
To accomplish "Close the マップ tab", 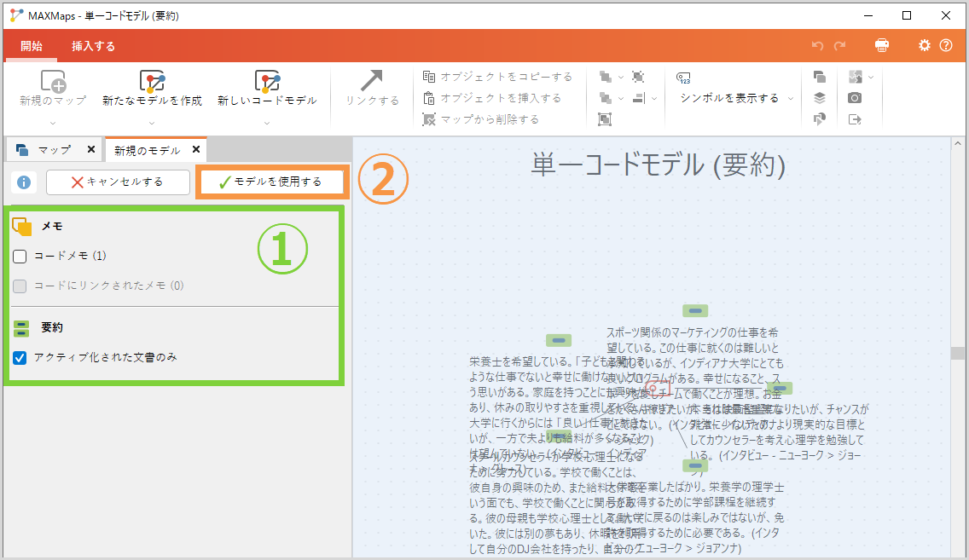I will [x=90, y=149].
